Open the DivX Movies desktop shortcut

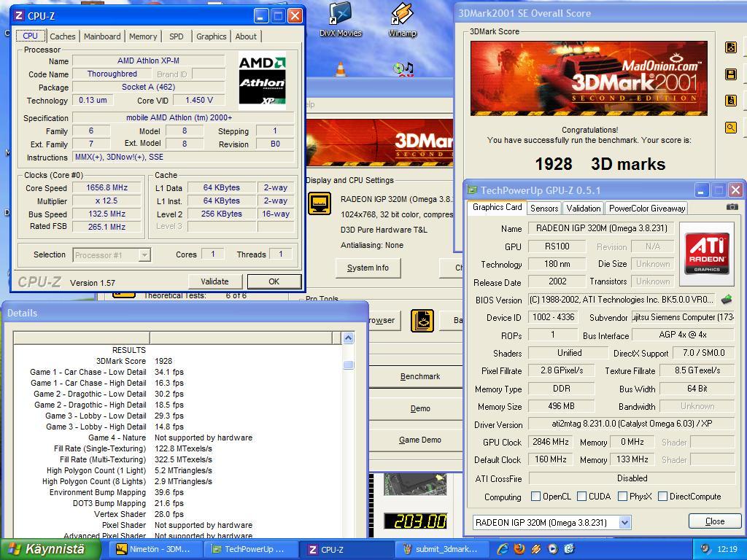pos(340,19)
